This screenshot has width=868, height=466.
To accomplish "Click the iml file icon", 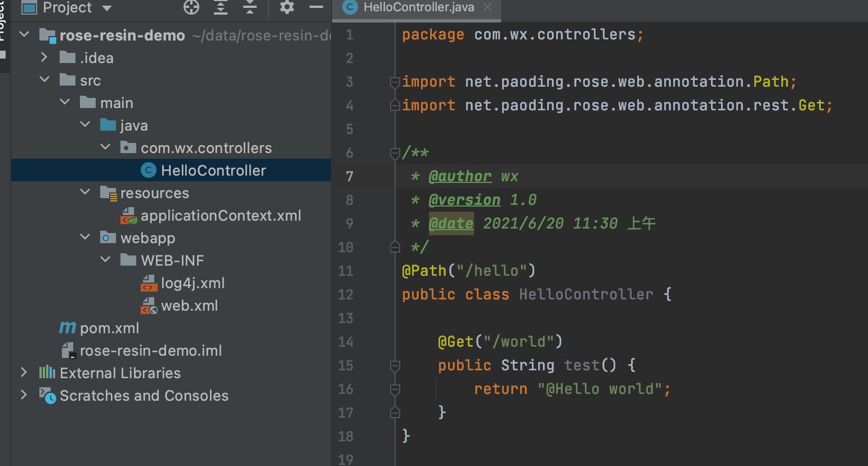I will pyautogui.click(x=68, y=351).
